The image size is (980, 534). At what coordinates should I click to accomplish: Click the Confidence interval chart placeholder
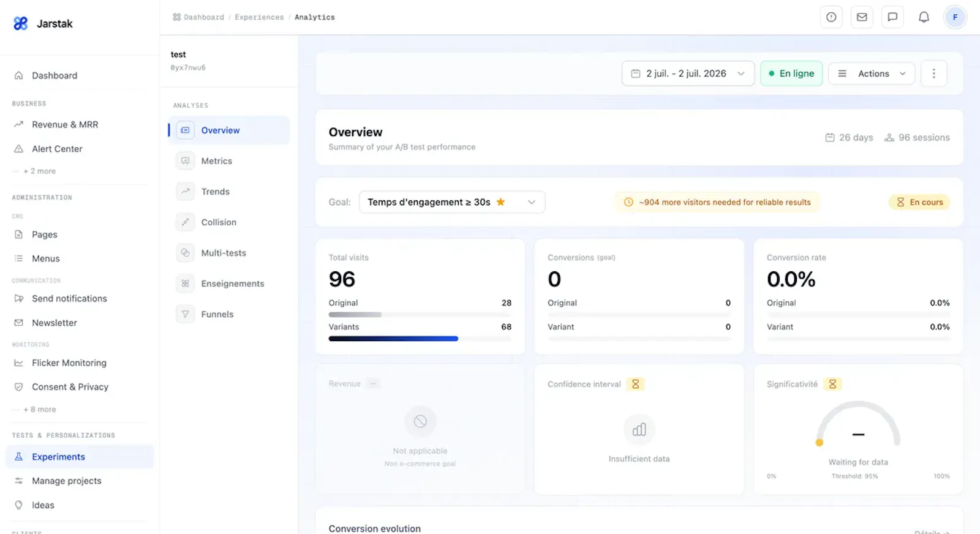point(639,430)
